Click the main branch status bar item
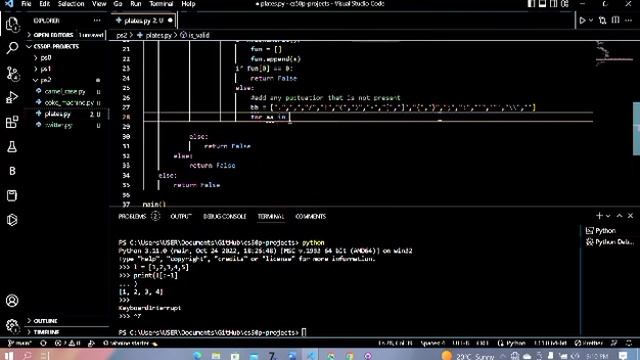This screenshot has width=640, height=360. point(19,343)
